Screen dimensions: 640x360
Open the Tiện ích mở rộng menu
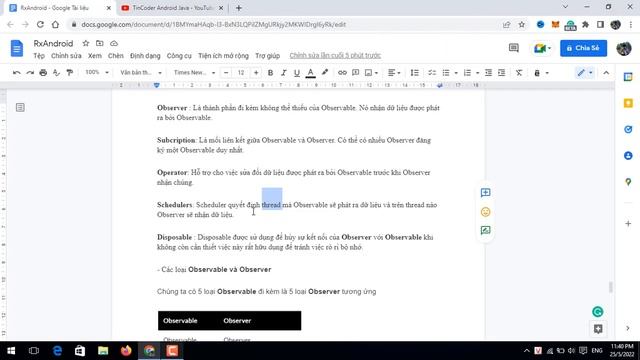223,56
